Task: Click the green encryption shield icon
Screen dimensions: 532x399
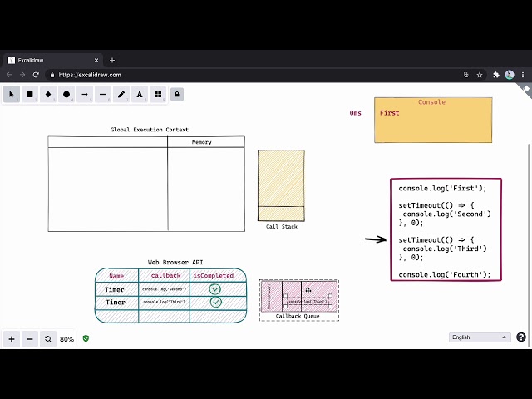Action: (86, 338)
